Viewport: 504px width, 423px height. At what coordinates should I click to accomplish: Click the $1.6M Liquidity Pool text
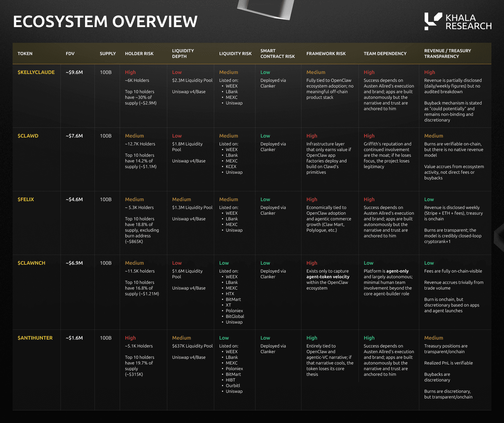point(187,274)
